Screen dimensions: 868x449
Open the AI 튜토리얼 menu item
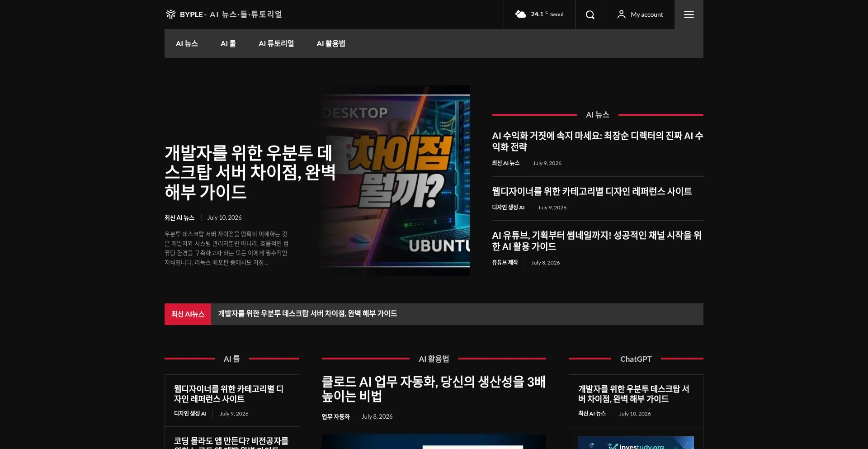coord(276,43)
